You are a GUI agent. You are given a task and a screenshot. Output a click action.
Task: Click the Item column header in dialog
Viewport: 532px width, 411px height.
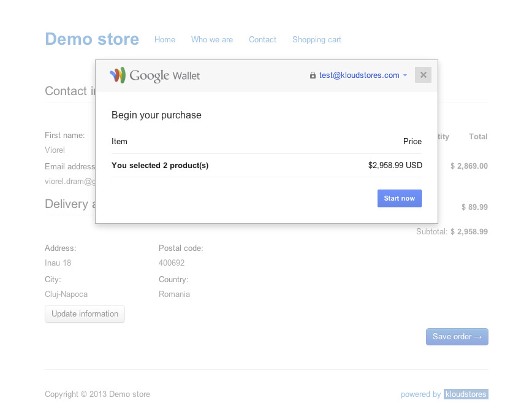[120, 141]
